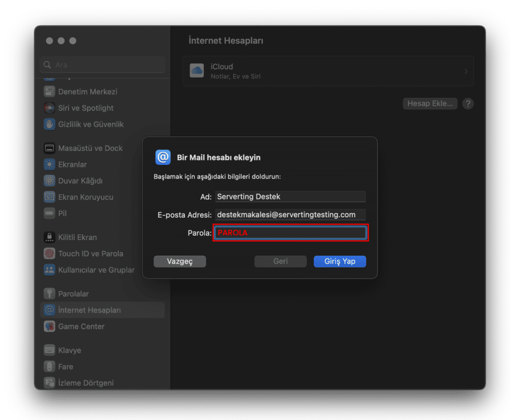Open Masaüstü ve Dock preferences
The image size is (510, 420).
click(49, 148)
